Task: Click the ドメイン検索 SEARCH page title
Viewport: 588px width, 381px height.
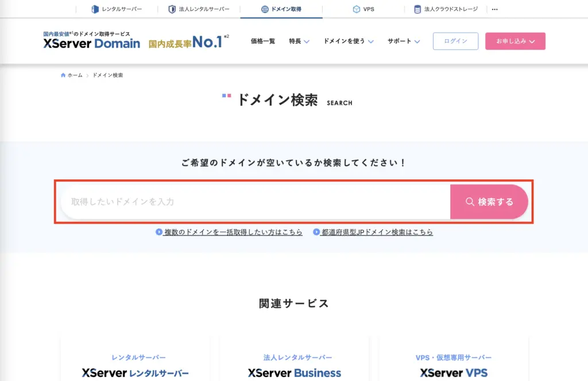Action: [x=287, y=100]
